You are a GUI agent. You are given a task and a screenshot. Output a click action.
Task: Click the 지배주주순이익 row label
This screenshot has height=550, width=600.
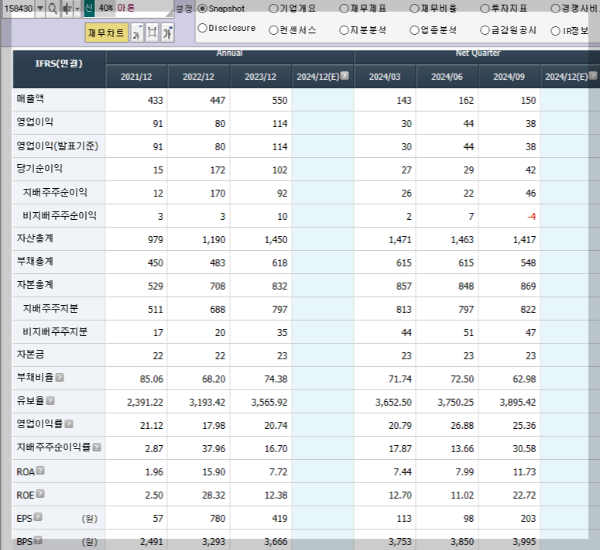coord(55,192)
